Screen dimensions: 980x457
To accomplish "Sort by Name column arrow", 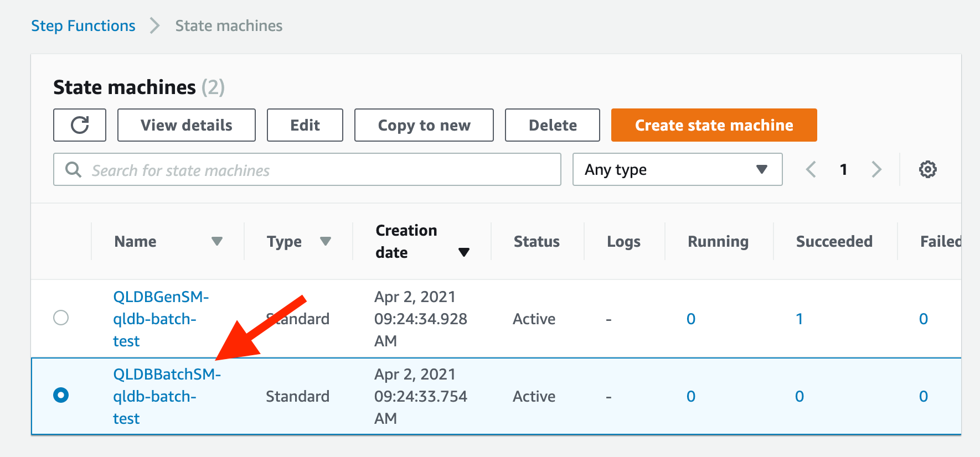I will 217,241.
